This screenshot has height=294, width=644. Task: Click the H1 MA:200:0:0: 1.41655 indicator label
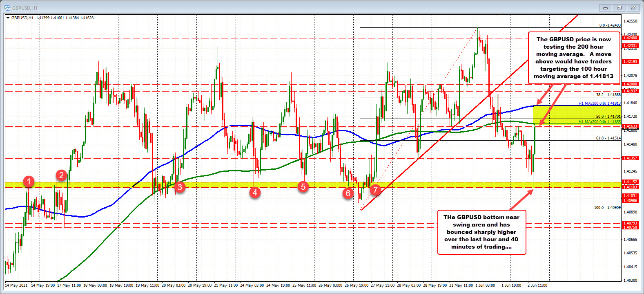[599, 122]
